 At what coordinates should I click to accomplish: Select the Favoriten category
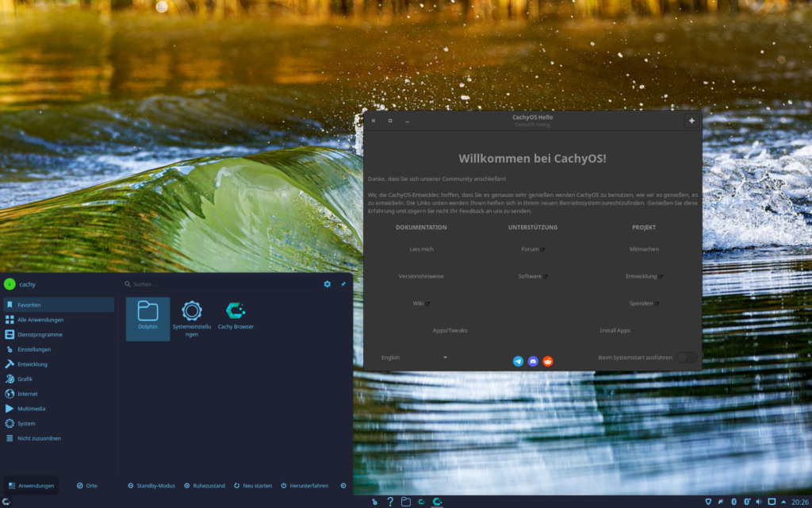click(59, 305)
